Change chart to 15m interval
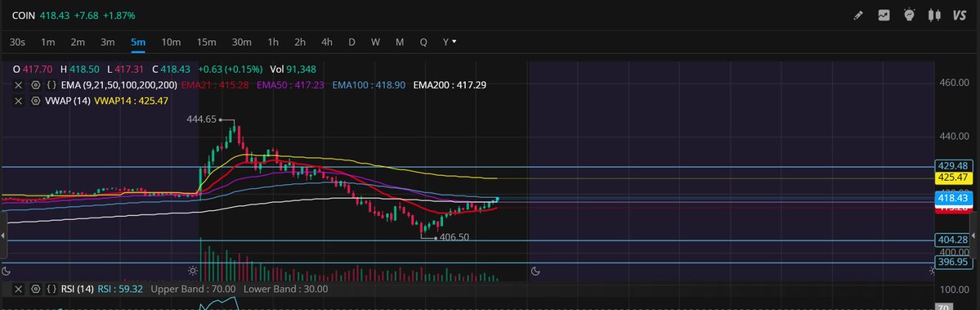This screenshot has width=980, height=310. tap(206, 42)
